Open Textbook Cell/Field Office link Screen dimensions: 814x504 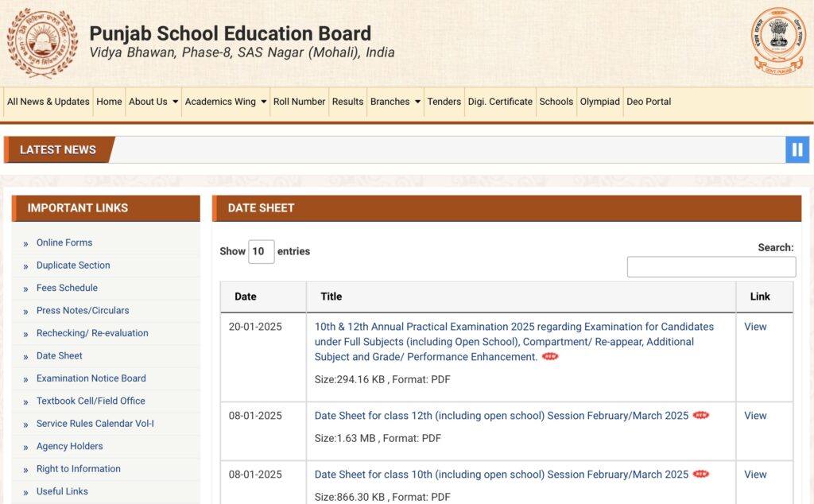91,401
